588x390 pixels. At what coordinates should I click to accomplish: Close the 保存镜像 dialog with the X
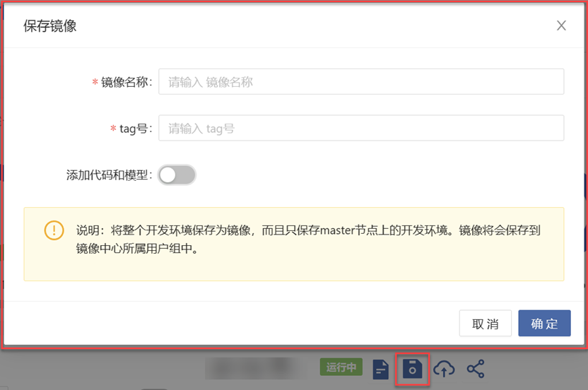pos(561,25)
